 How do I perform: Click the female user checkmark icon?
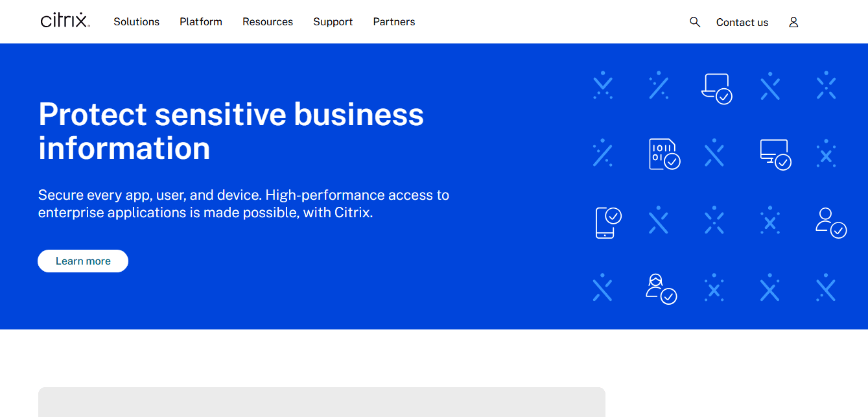click(x=661, y=289)
